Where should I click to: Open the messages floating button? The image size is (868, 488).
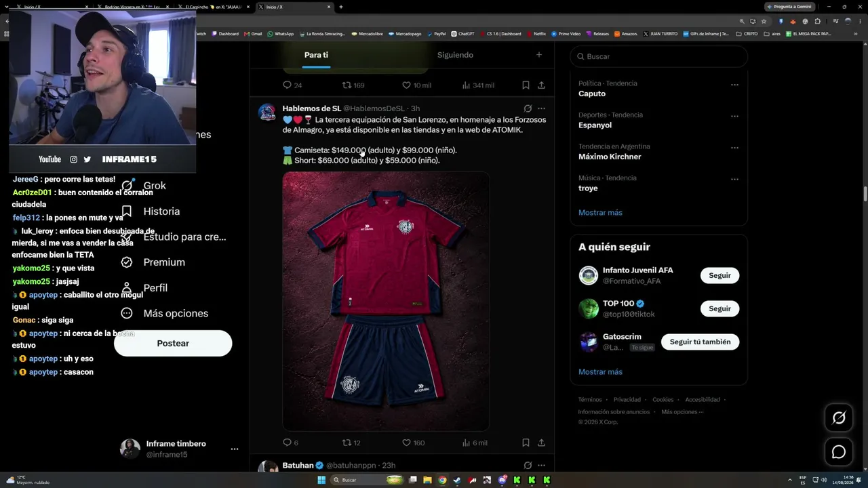click(839, 452)
